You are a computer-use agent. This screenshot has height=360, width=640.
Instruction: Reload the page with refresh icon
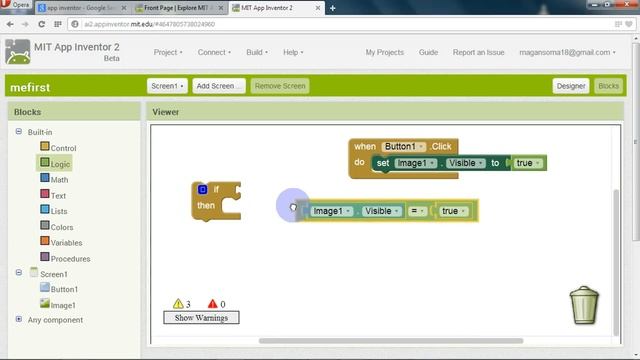click(x=41, y=24)
